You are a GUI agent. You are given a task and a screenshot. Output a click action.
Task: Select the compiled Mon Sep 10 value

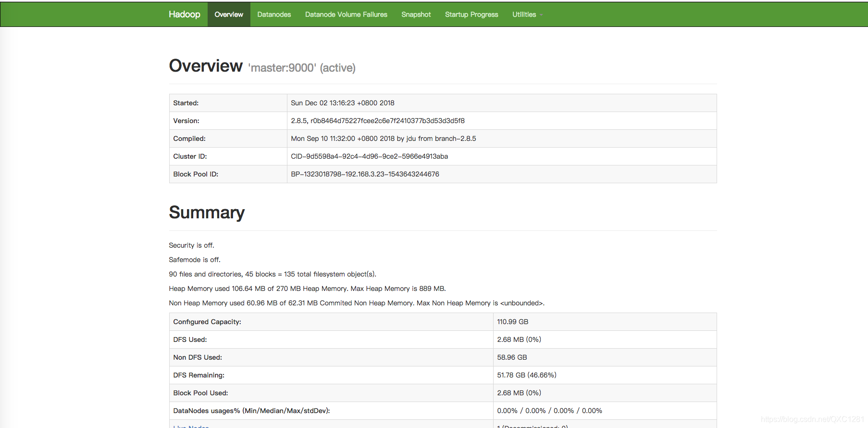pyautogui.click(x=384, y=138)
